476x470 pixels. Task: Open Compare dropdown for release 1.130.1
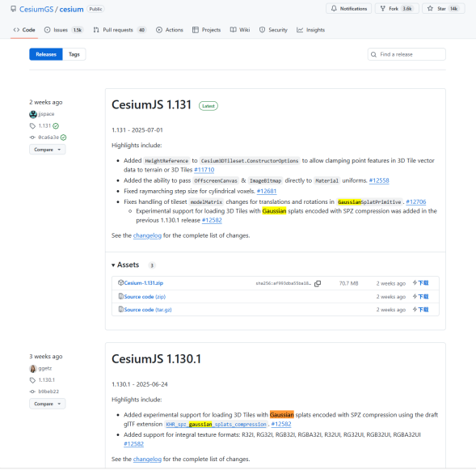point(48,404)
